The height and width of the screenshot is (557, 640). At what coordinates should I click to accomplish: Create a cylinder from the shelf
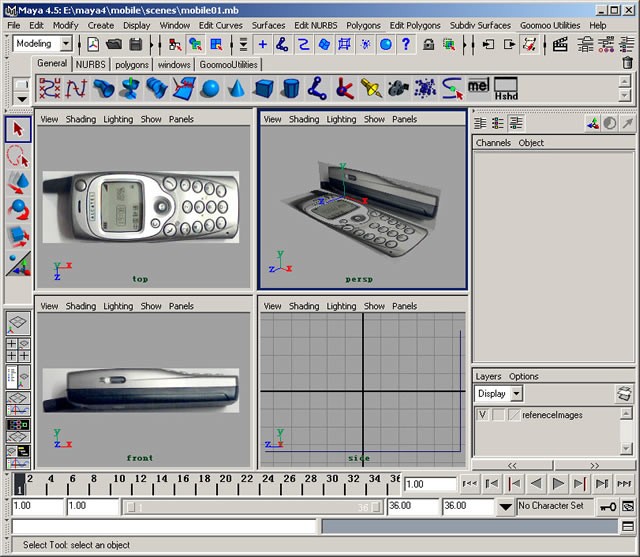pyautogui.click(x=291, y=89)
